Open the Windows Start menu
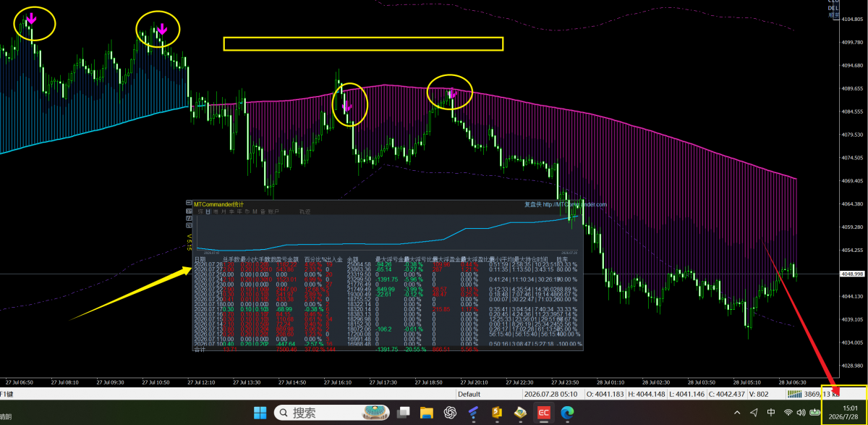 (x=260, y=413)
